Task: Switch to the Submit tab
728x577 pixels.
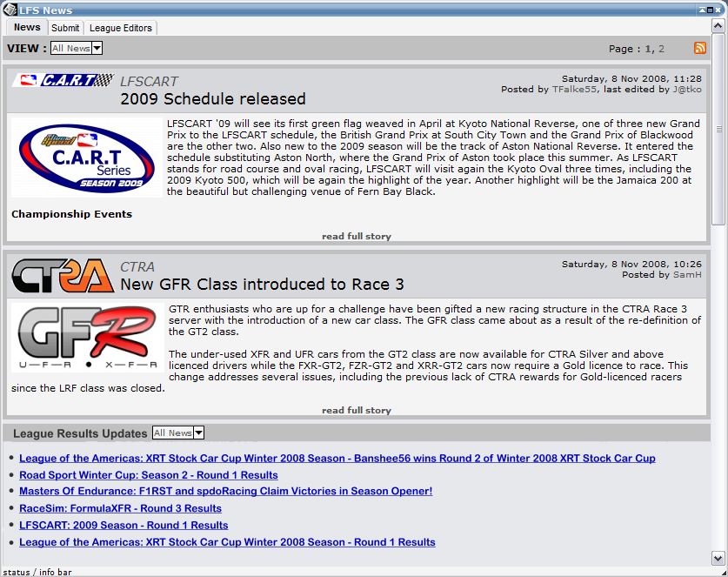Action: [65, 28]
